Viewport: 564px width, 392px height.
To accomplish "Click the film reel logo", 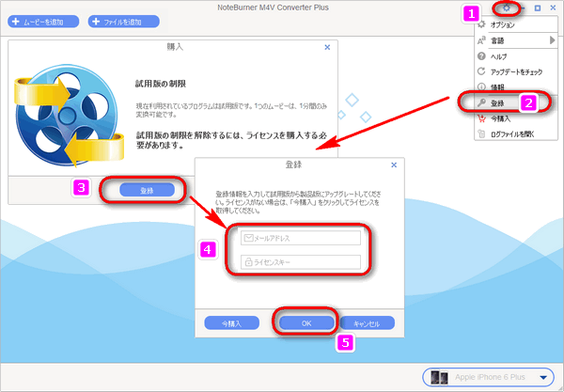I will (69, 115).
